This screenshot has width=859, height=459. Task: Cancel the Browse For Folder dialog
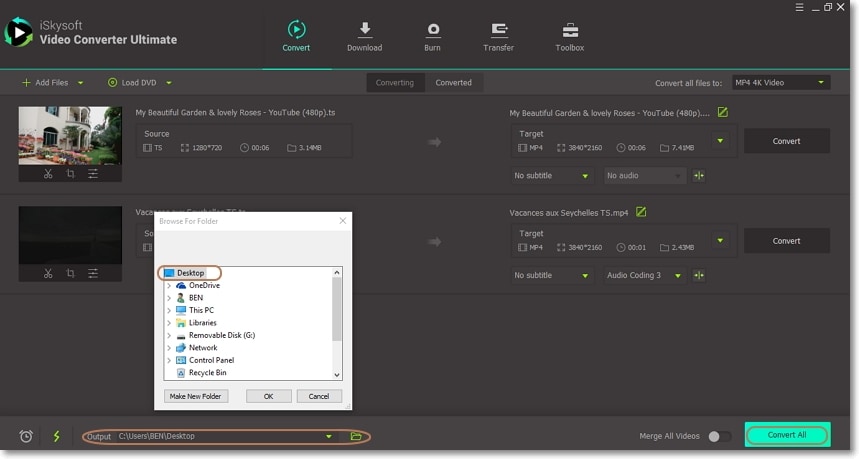tap(319, 396)
